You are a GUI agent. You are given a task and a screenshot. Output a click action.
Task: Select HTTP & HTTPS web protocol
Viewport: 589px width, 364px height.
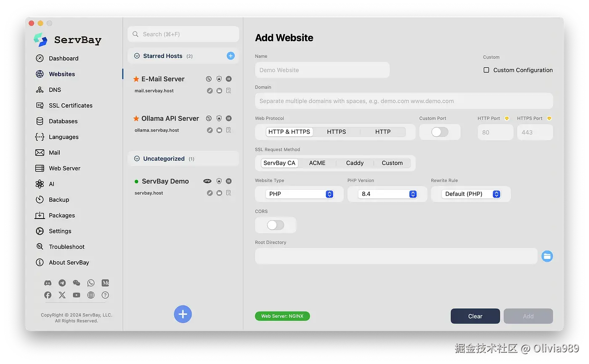tap(289, 132)
